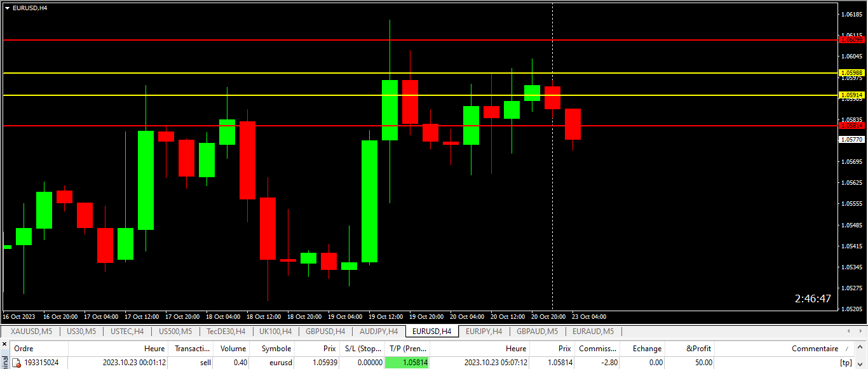Click the green T/P cell 1.05814

coord(407,363)
